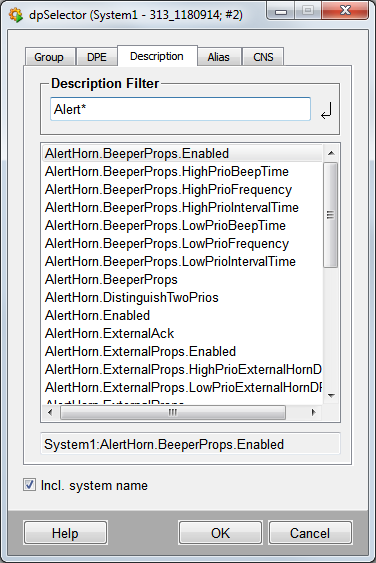Screen dimensions: 376x563
Task: Click the Cancel button
Action: tap(310, 533)
